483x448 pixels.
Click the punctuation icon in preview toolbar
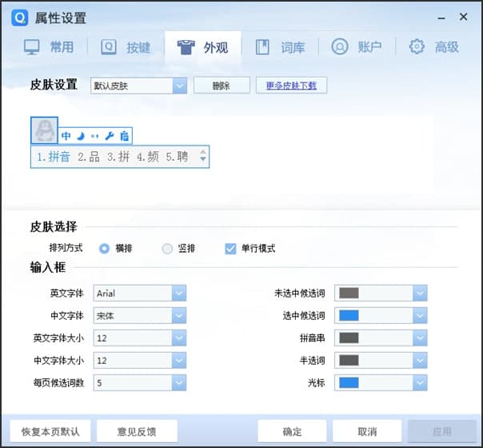(x=95, y=136)
